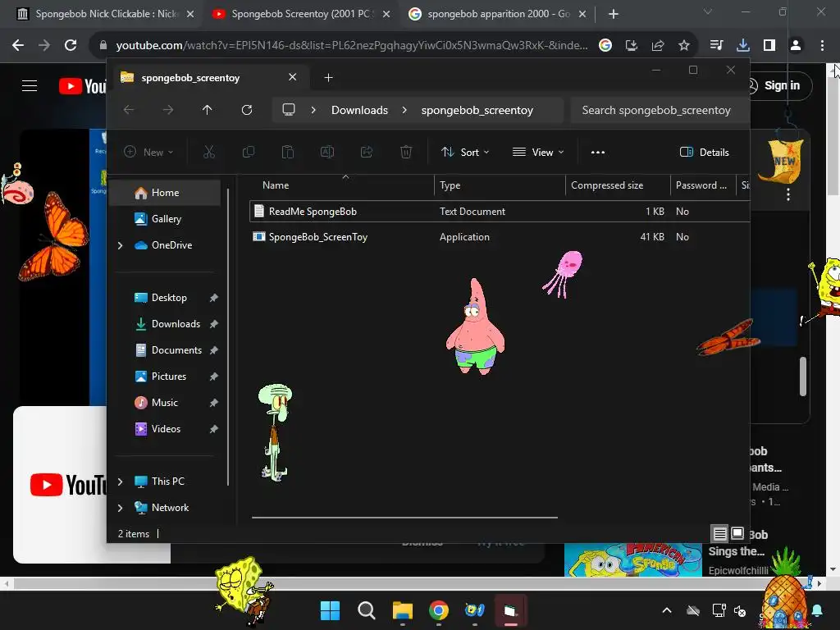Open Google Chrome from the taskbar
Viewport: 840px width, 630px height.
(x=439, y=610)
